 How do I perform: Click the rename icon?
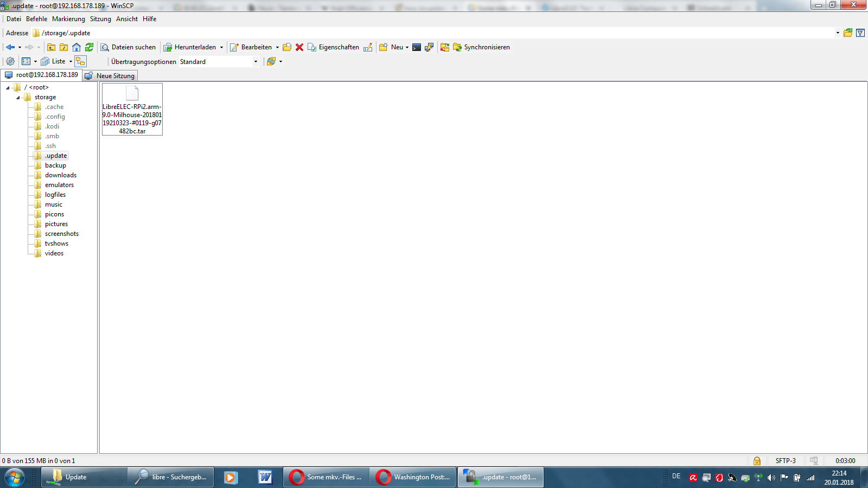point(368,47)
